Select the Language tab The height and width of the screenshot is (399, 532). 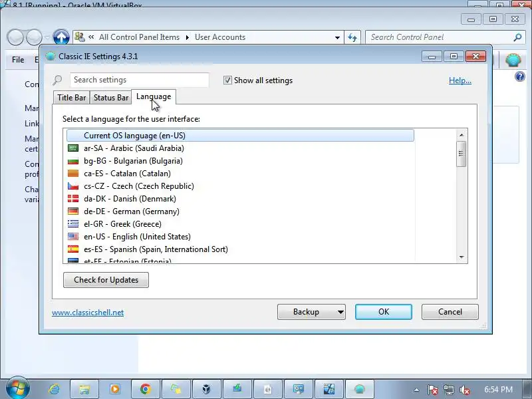tap(154, 96)
